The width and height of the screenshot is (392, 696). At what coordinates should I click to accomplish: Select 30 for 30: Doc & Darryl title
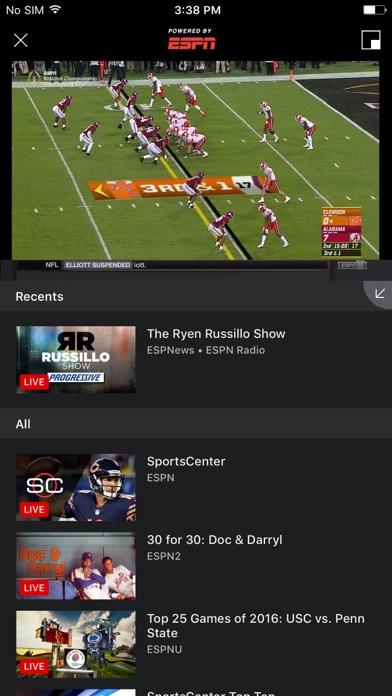214,540
